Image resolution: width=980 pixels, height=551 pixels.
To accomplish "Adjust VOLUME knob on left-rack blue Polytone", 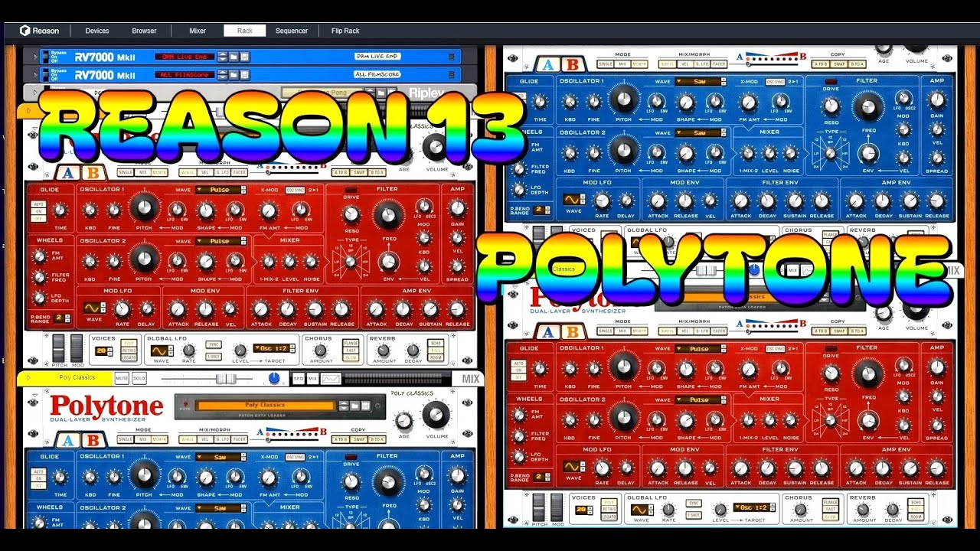I will (436, 414).
